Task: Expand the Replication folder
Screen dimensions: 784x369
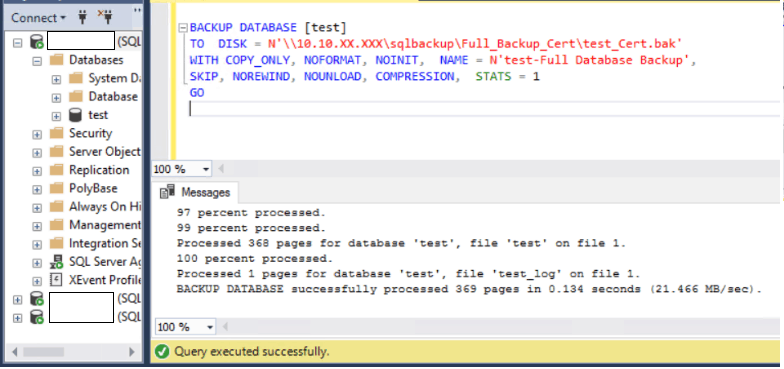Action: coord(37,172)
